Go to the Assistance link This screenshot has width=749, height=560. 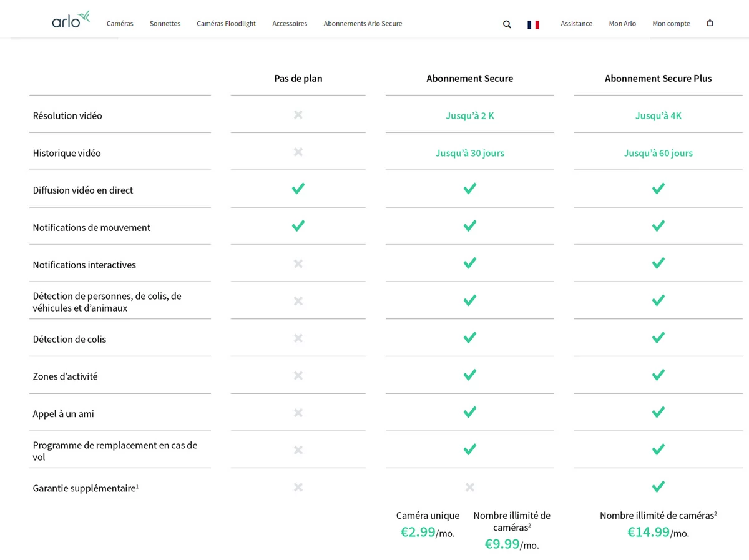coord(577,24)
